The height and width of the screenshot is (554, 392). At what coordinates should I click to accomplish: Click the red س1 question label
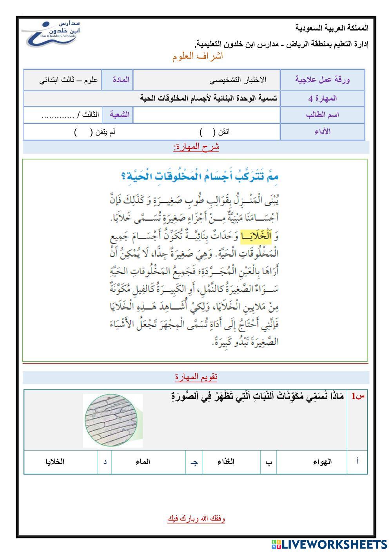pyautogui.click(x=358, y=396)
